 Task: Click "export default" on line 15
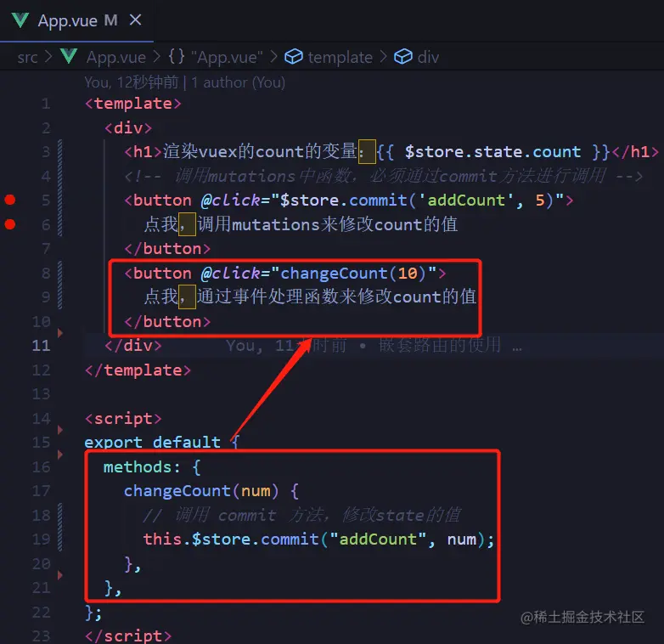[153, 443]
